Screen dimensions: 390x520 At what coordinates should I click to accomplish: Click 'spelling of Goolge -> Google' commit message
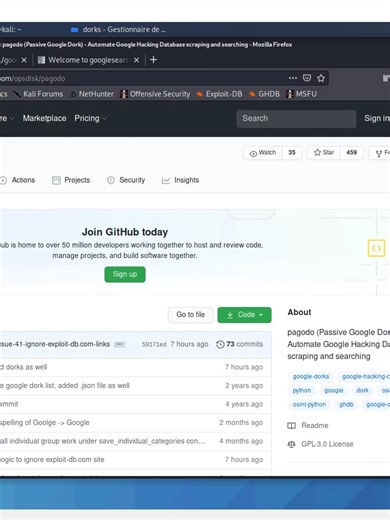[45, 423]
